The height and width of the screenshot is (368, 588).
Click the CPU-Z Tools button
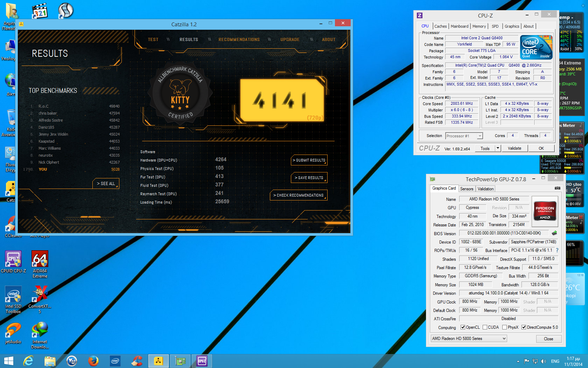[485, 148]
